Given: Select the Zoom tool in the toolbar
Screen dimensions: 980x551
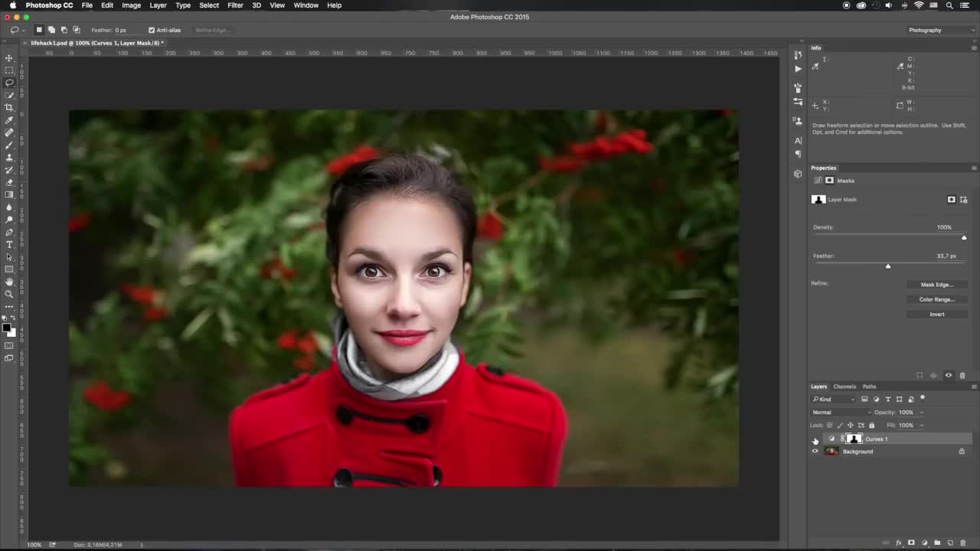Looking at the screenshot, I should [9, 294].
